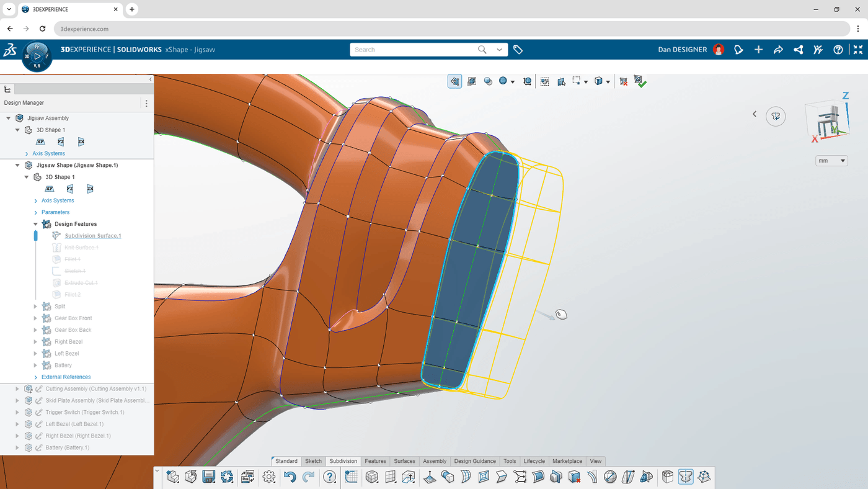Switch to the Surfaces tab
Viewport: 868px width, 489px height.
coord(404,461)
